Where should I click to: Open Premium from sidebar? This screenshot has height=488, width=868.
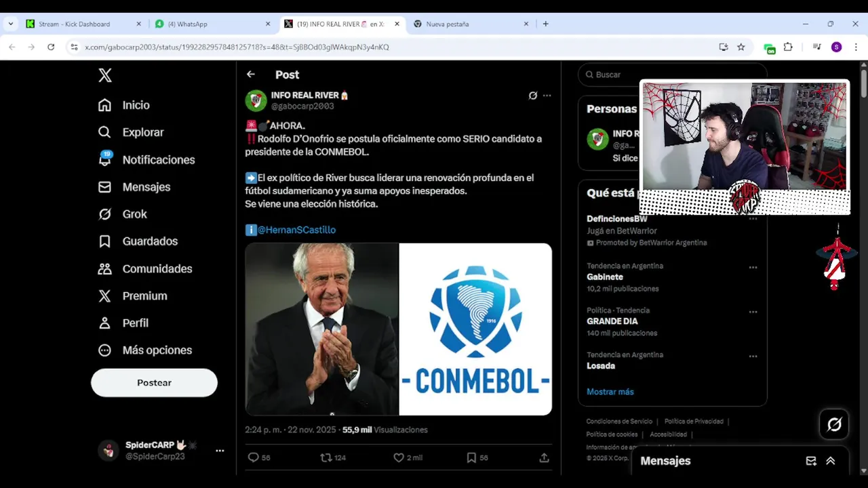(132, 296)
